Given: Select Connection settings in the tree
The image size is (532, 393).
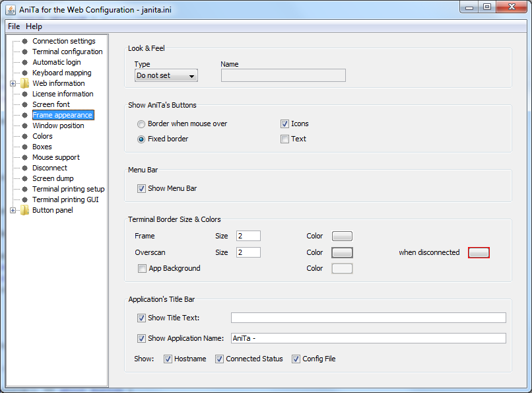Looking at the screenshot, I should pos(64,41).
